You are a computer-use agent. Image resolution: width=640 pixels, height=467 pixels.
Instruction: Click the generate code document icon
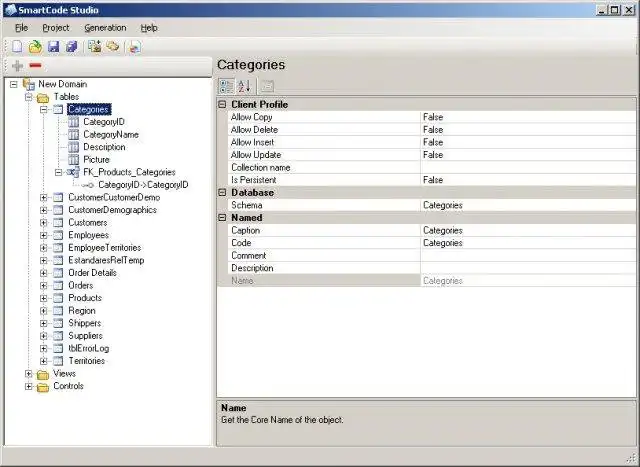[x=134, y=47]
